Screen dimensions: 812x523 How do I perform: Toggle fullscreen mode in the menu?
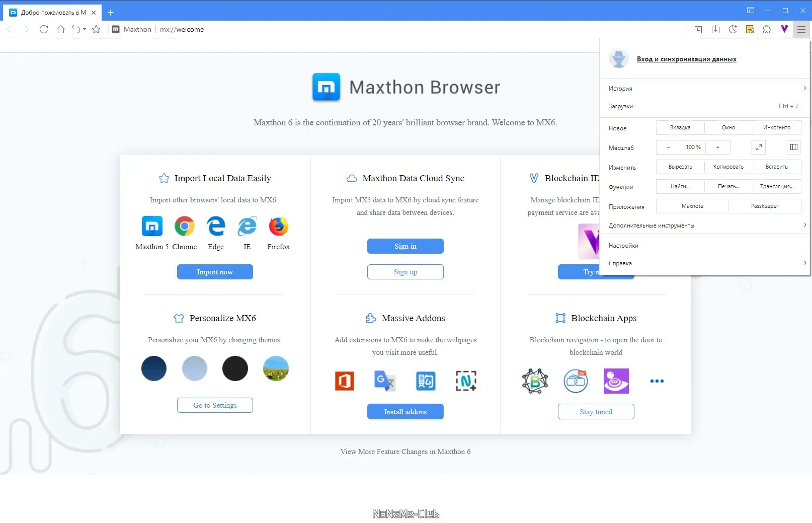click(x=759, y=147)
